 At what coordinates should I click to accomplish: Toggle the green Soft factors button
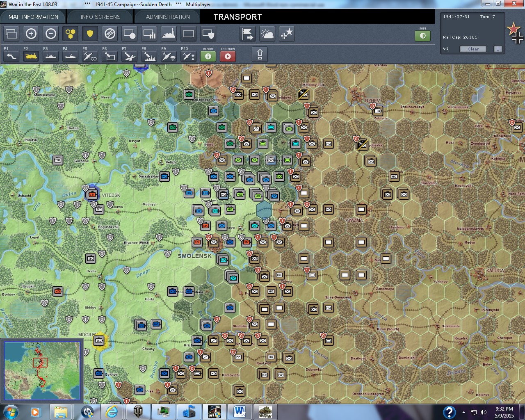pos(423,36)
